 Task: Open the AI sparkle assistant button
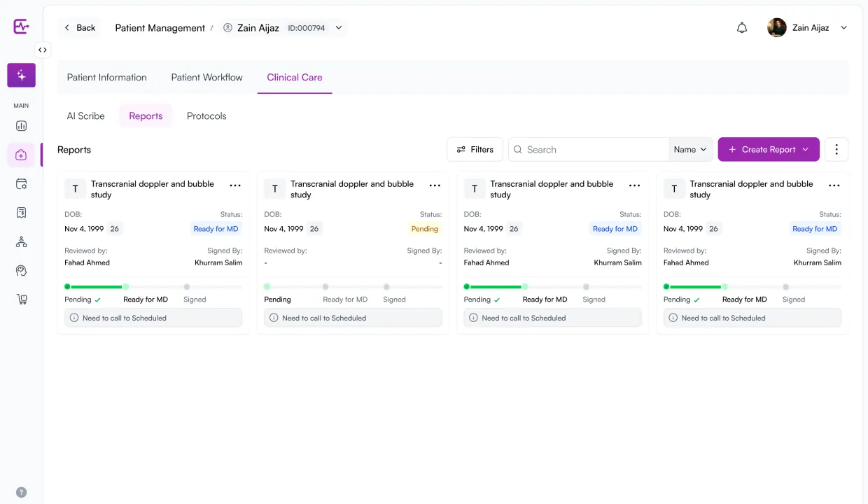21,75
